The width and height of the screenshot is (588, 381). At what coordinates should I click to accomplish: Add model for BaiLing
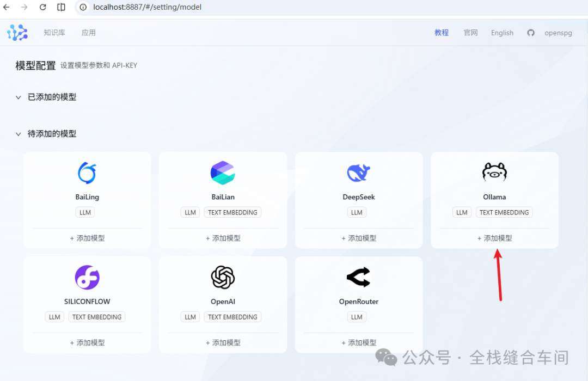coord(87,238)
